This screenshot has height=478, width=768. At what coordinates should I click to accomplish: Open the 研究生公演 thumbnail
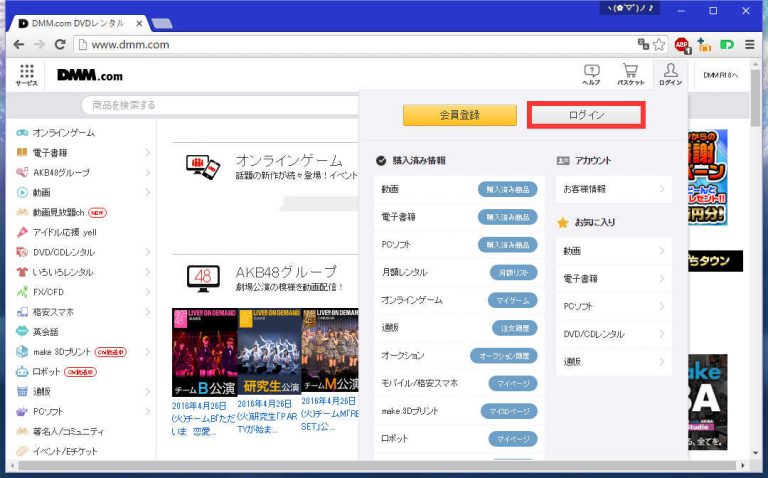[269, 352]
